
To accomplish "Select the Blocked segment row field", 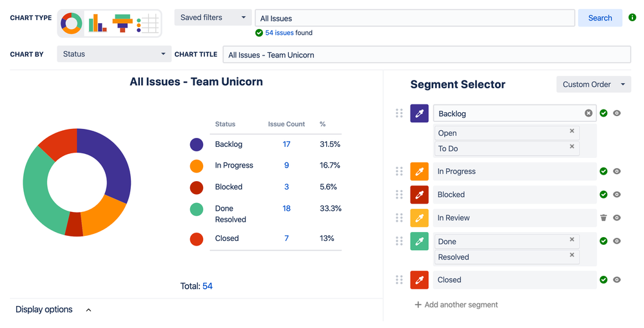I will click(514, 194).
